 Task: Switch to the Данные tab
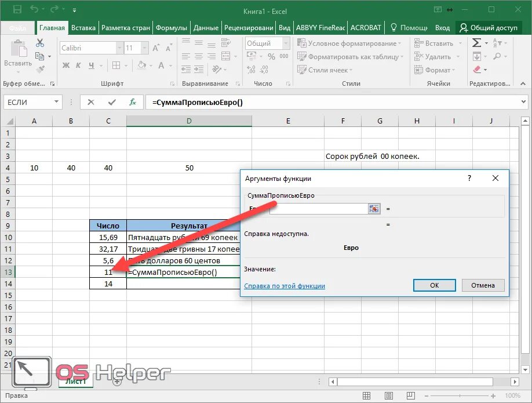[x=206, y=28]
